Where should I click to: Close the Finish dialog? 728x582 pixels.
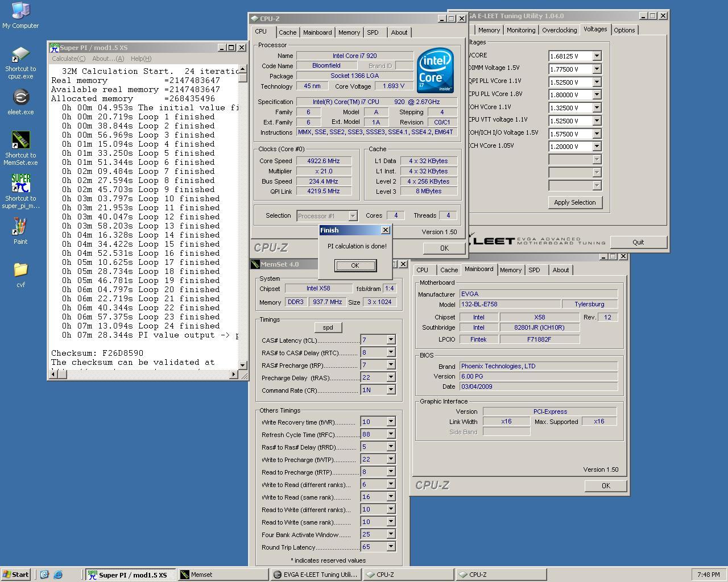tap(386, 230)
